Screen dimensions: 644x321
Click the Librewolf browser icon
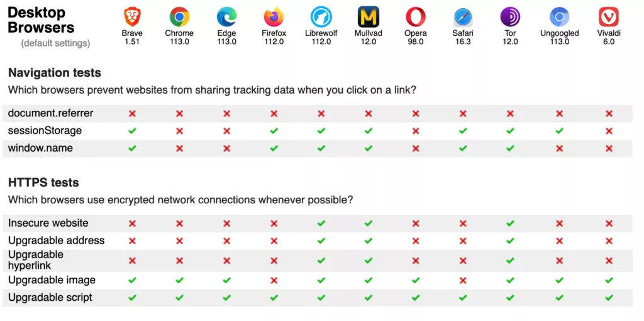point(321,17)
